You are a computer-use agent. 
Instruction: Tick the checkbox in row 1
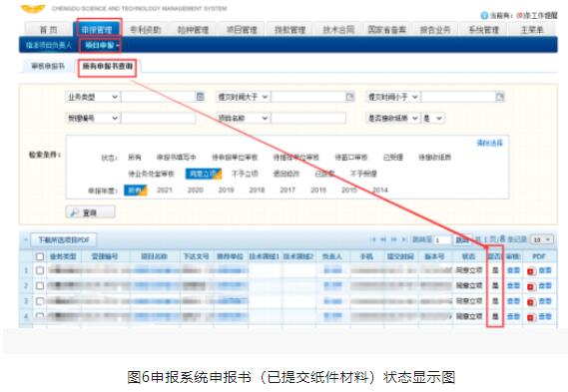point(40,270)
